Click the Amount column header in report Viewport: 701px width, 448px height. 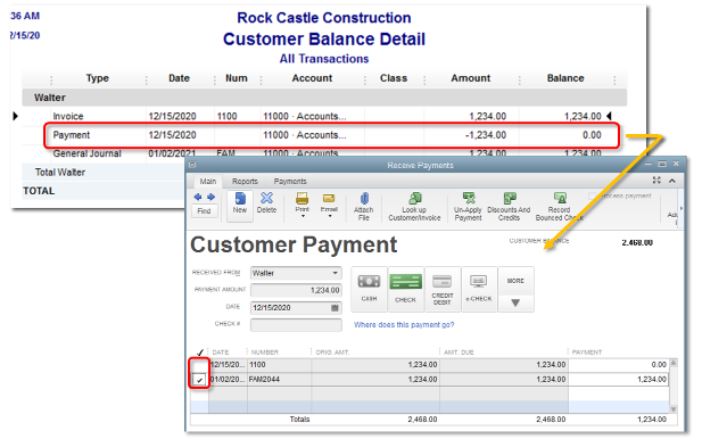click(x=471, y=78)
